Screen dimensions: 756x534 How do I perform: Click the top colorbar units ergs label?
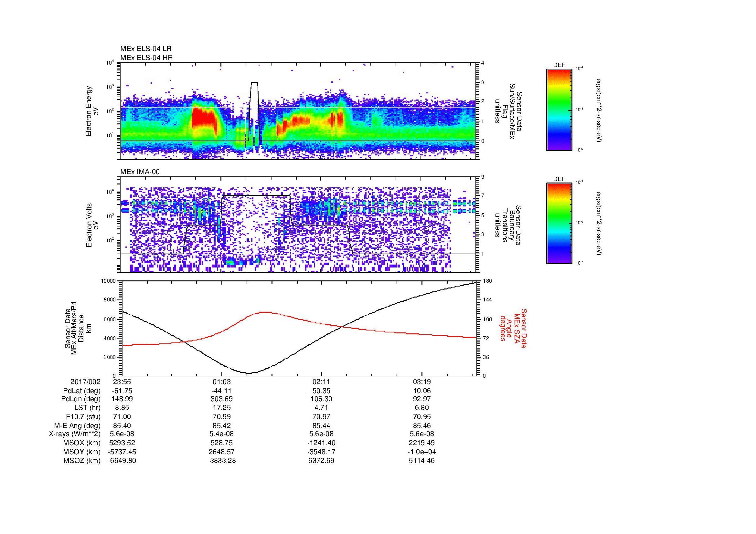point(600,110)
